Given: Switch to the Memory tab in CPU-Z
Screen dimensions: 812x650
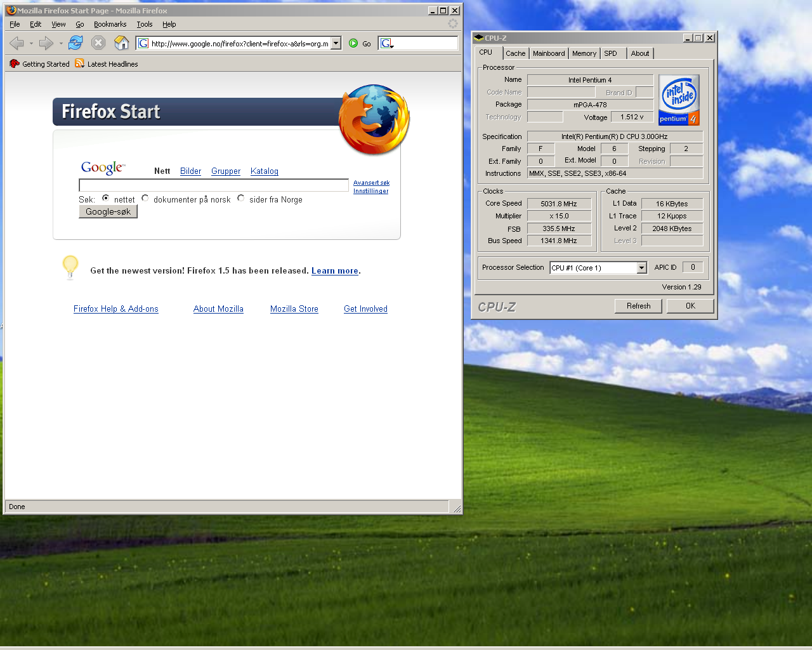Looking at the screenshot, I should [x=584, y=53].
